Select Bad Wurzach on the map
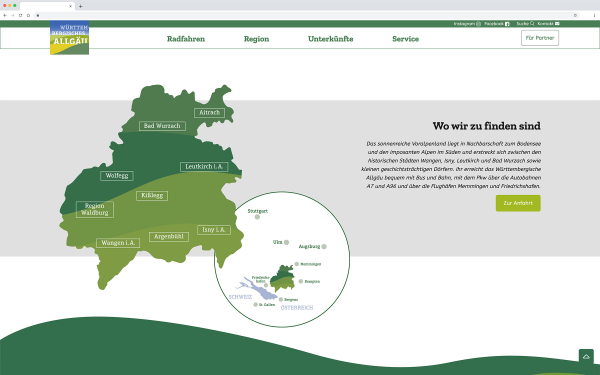600x375 pixels. tap(162, 126)
